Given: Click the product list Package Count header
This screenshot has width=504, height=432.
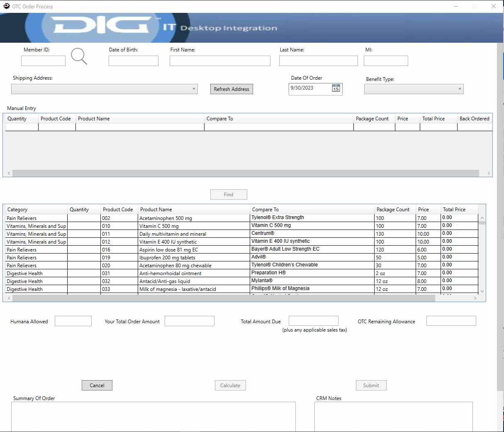Looking at the screenshot, I should point(395,210).
